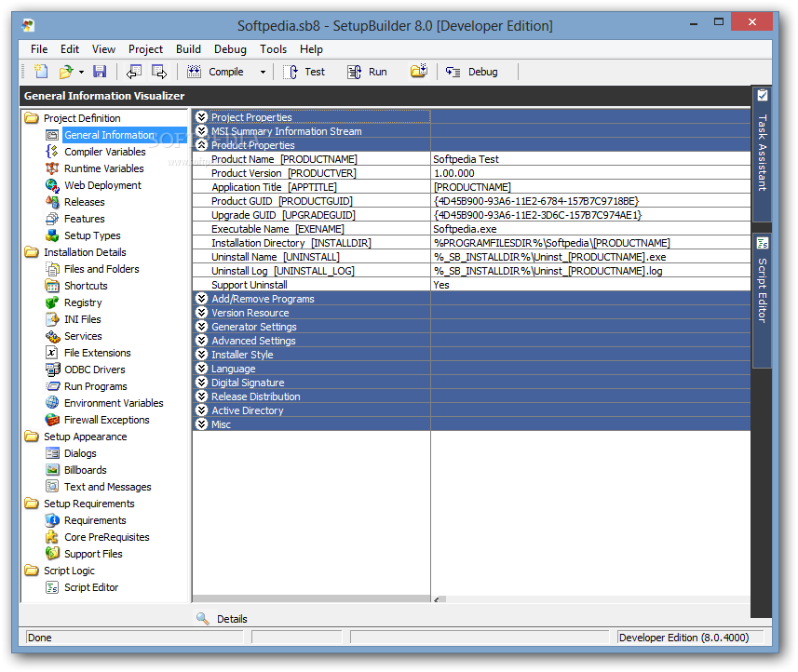798x672 pixels.
Task: Open the Requirements info icon
Action: [x=52, y=520]
